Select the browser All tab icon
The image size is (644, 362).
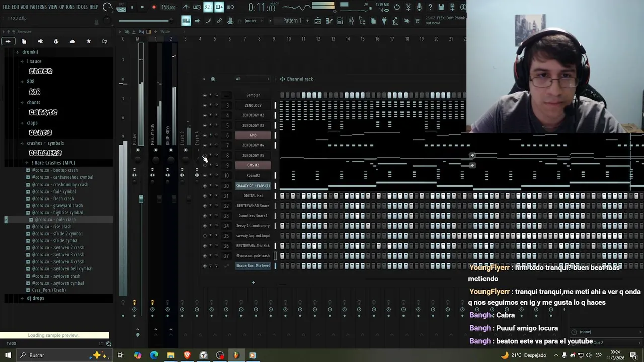8,41
